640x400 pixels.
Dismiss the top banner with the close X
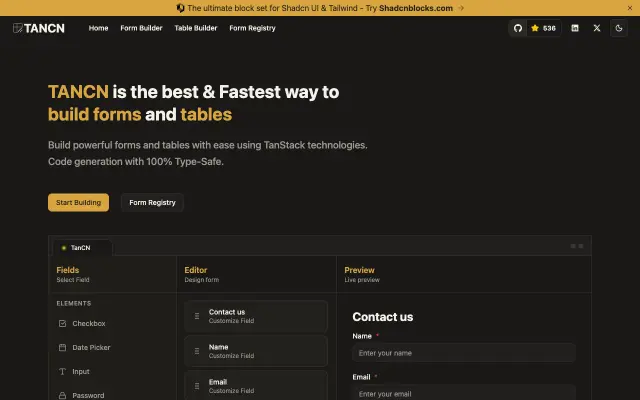pos(630,8)
